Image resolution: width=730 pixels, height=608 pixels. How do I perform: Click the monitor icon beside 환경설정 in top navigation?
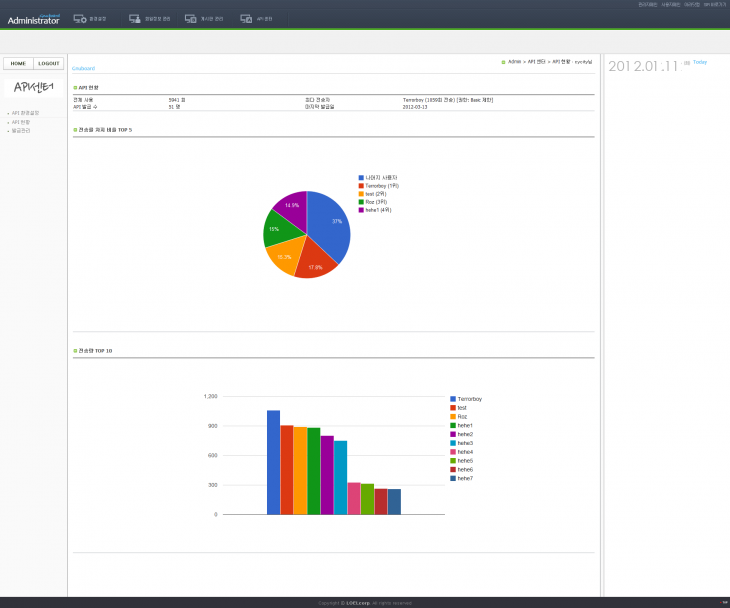pyautogui.click(x=79, y=19)
